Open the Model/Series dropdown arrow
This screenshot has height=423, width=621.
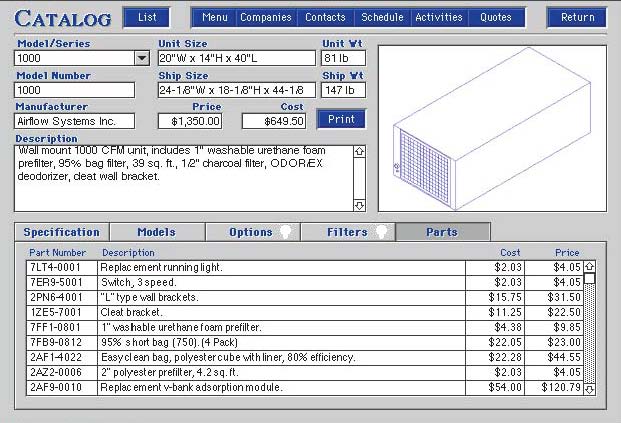[x=142, y=59]
